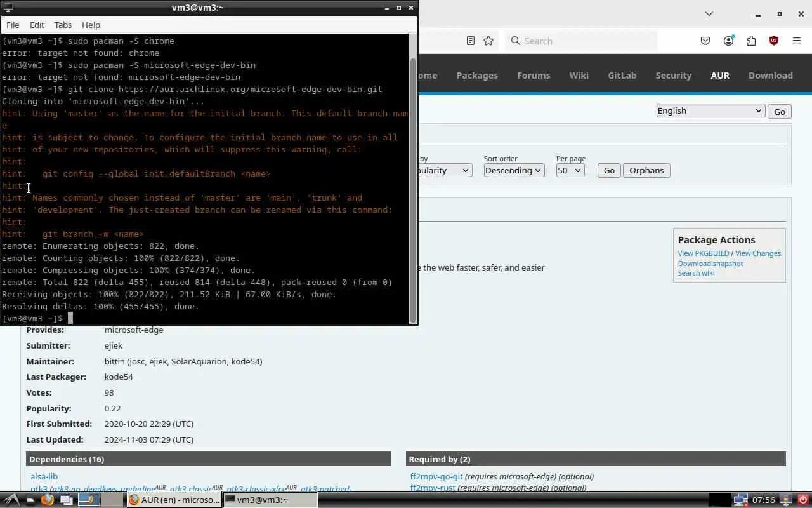Go to the Packages nav tab
This screenshot has width=812, height=508.
[x=477, y=75]
